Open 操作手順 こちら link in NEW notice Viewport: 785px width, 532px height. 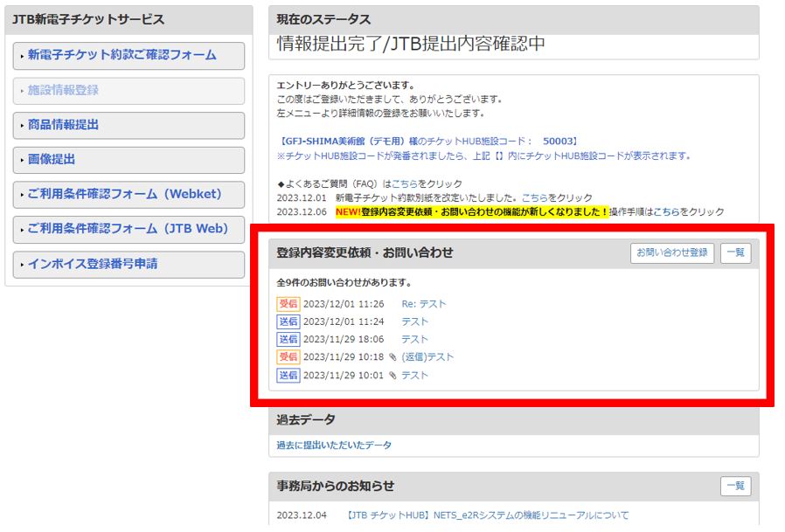click(666, 212)
